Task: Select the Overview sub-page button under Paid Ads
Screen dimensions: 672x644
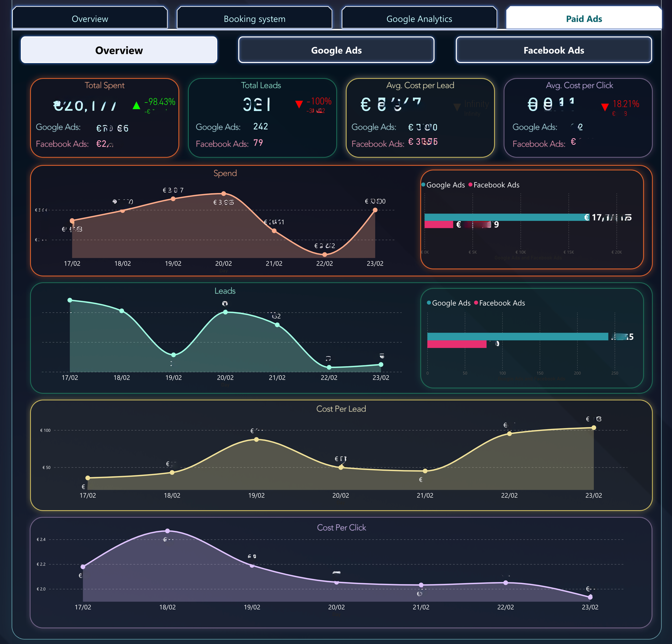Action: 119,50
